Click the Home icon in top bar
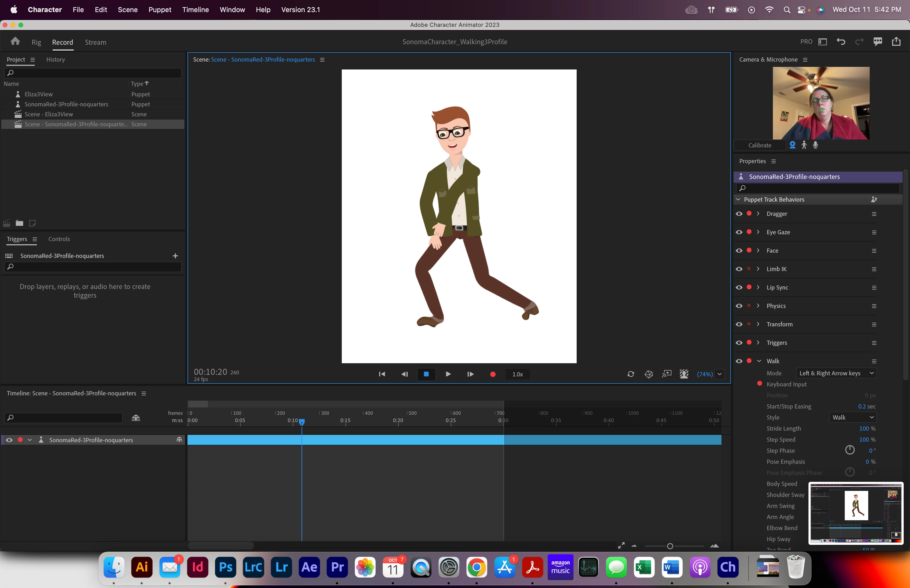The width and height of the screenshot is (910, 588). click(15, 41)
